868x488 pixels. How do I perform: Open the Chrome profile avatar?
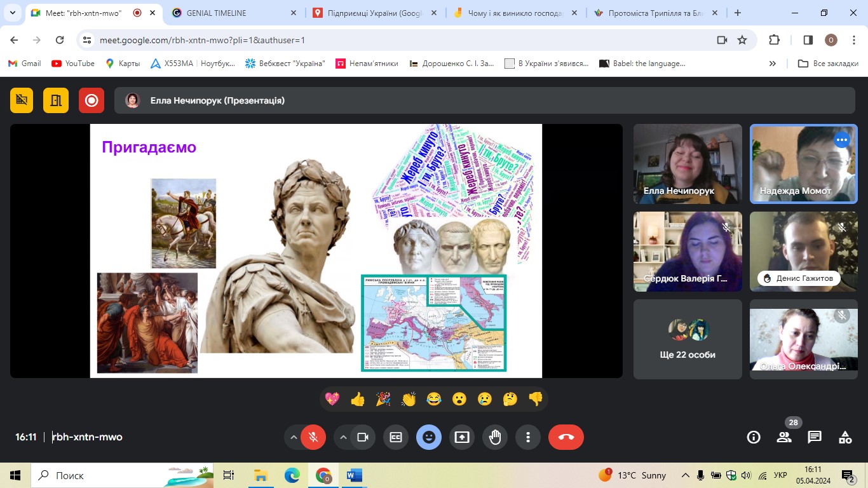[831, 40]
